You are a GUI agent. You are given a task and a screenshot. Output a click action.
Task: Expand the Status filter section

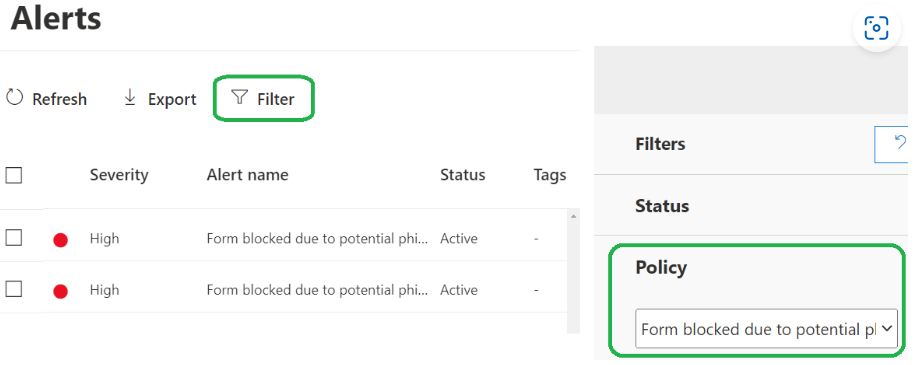[662, 206]
